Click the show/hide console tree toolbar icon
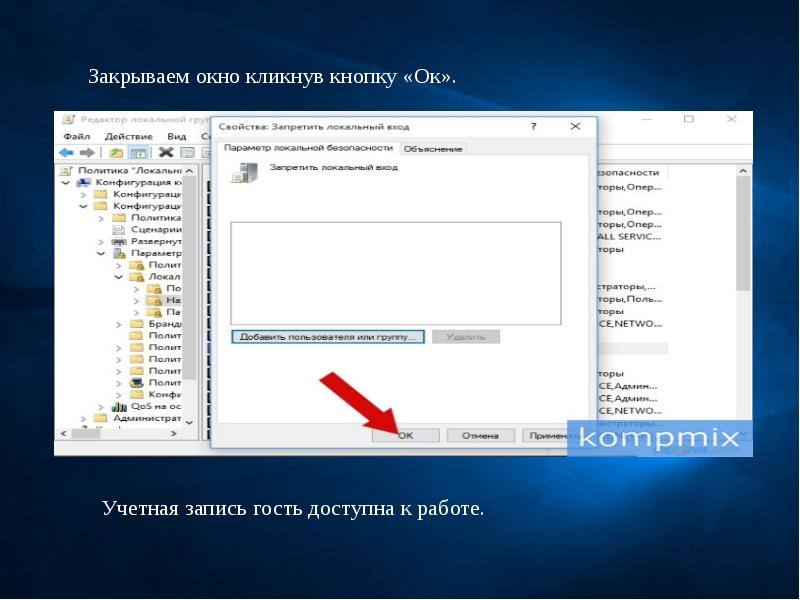 (138, 153)
